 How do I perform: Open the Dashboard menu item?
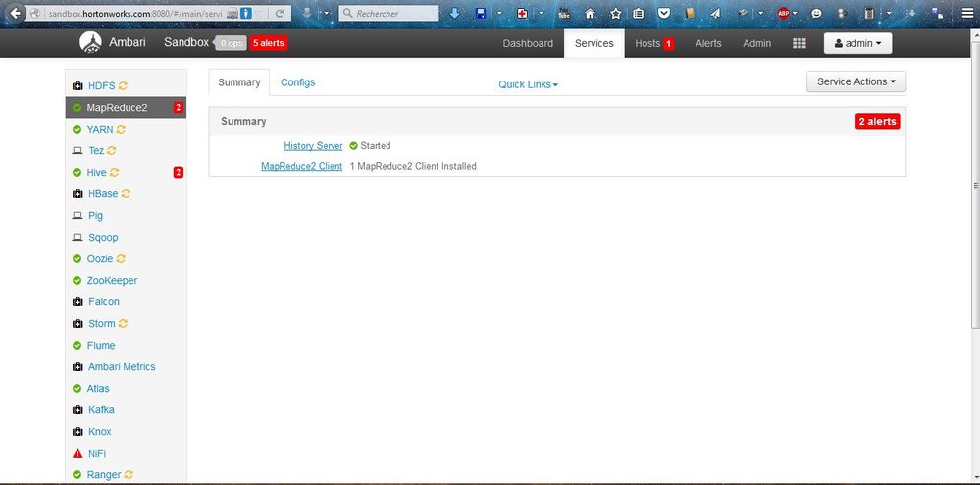click(x=528, y=44)
